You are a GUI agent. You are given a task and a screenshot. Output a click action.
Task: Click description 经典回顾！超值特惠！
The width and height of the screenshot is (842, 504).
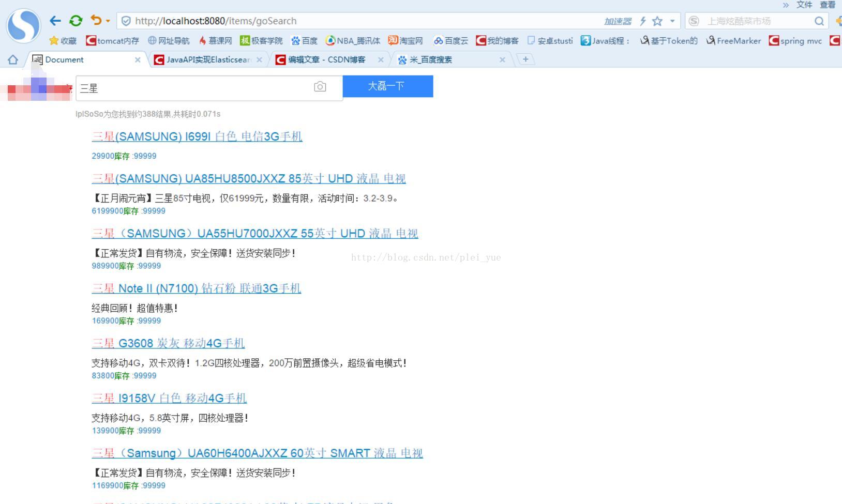(x=135, y=308)
